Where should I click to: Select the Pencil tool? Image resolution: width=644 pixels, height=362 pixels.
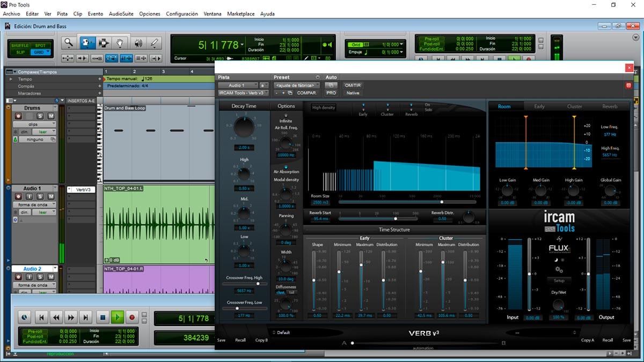click(155, 43)
